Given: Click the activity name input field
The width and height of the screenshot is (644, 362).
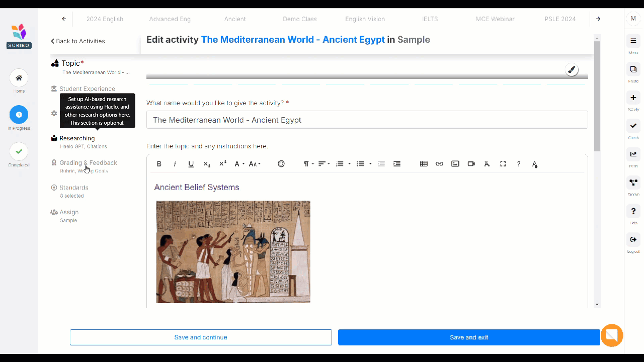Looking at the screenshot, I should pyautogui.click(x=367, y=120).
